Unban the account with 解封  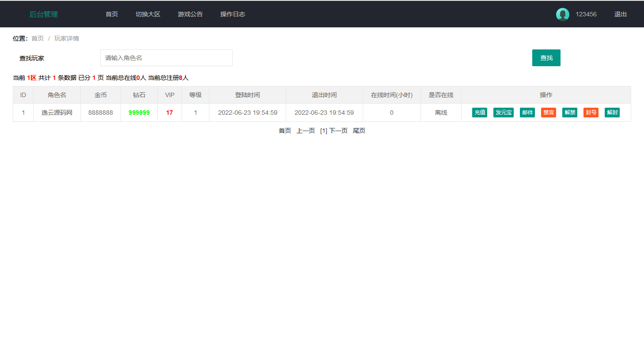tap(612, 113)
